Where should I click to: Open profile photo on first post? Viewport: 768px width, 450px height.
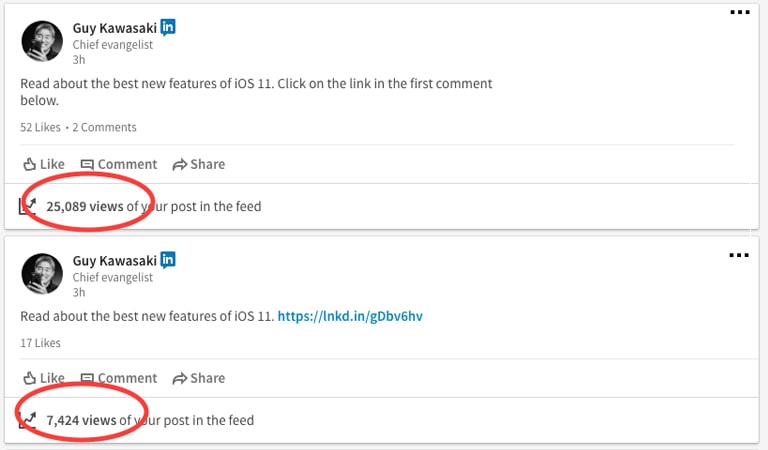point(42,41)
